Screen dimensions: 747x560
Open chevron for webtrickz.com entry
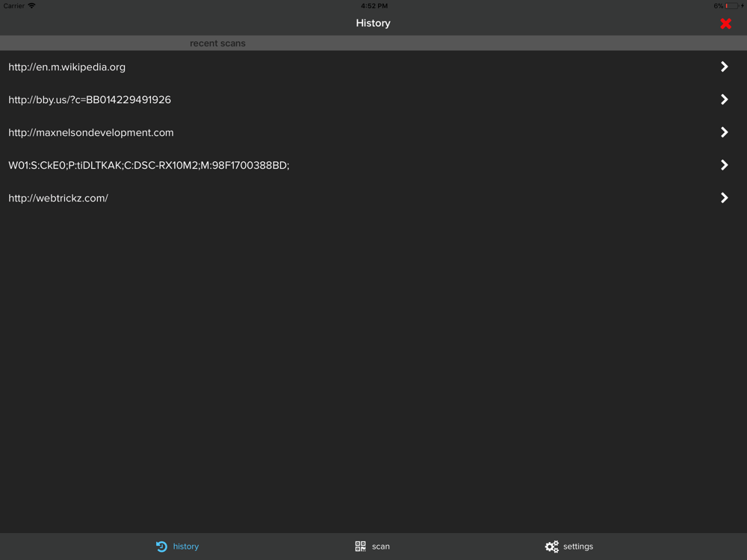click(724, 198)
